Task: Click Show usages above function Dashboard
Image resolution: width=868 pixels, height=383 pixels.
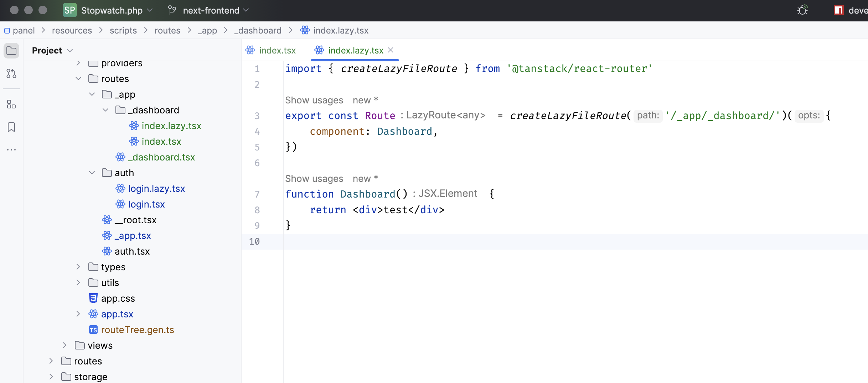Action: pyautogui.click(x=314, y=179)
